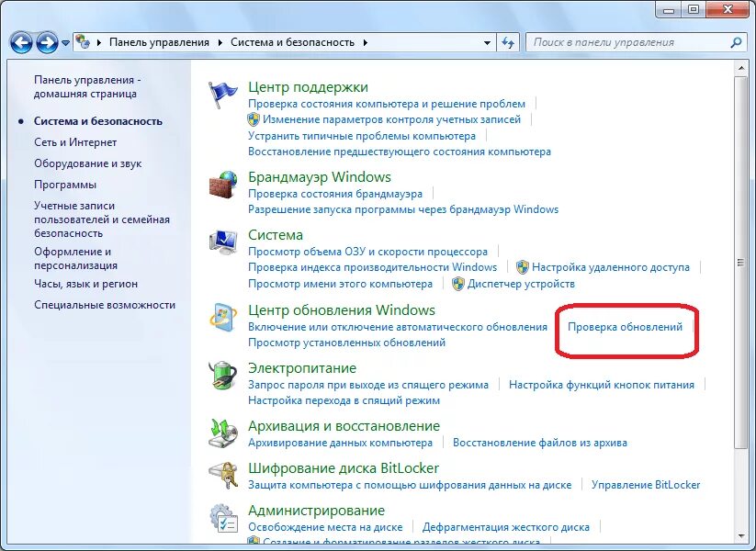756x551 pixels.
Task: Click Дефрагментация жесткого диска
Action: point(506,527)
